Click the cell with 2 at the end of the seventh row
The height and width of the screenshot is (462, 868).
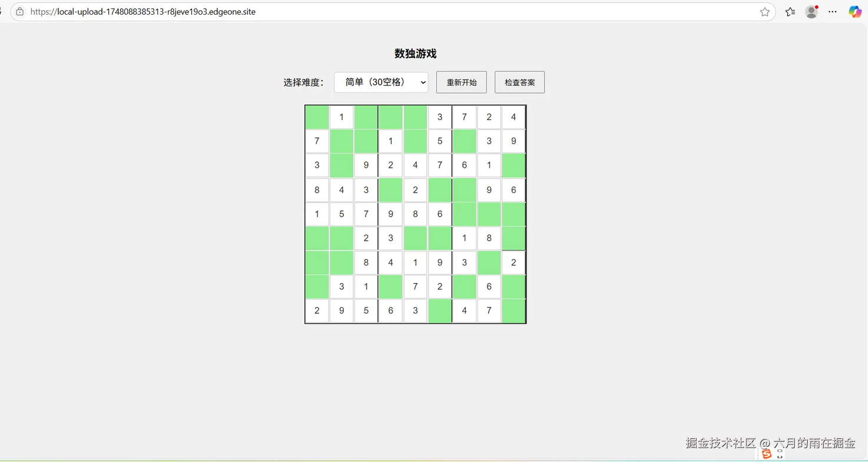(x=513, y=262)
